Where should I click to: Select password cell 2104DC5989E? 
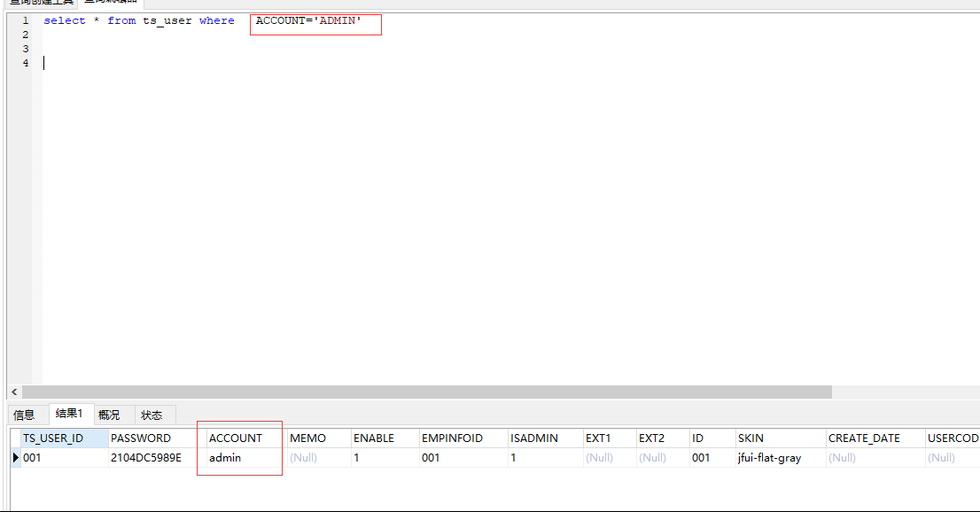[157, 458]
